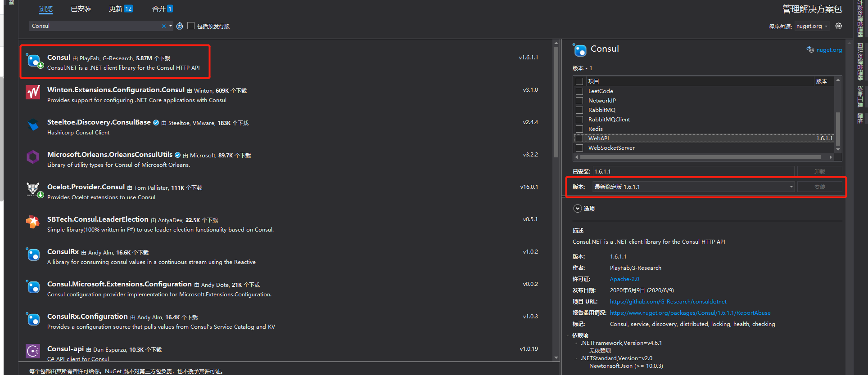
Task: Switch to the Updates tab
Action: [121, 9]
